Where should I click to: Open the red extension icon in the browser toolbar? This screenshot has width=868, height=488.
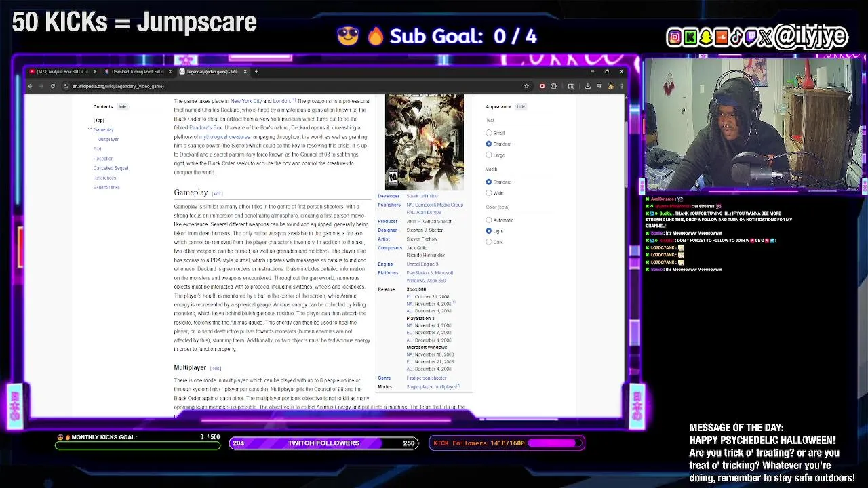[542, 86]
